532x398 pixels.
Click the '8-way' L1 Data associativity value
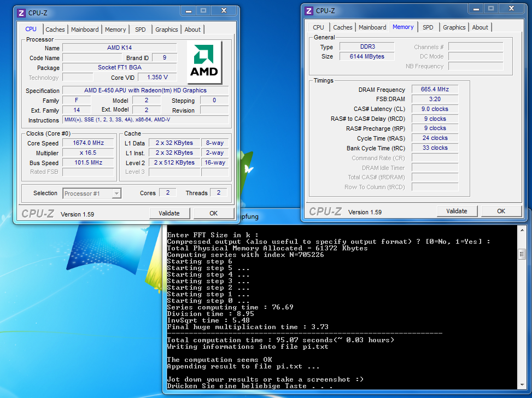(x=215, y=143)
